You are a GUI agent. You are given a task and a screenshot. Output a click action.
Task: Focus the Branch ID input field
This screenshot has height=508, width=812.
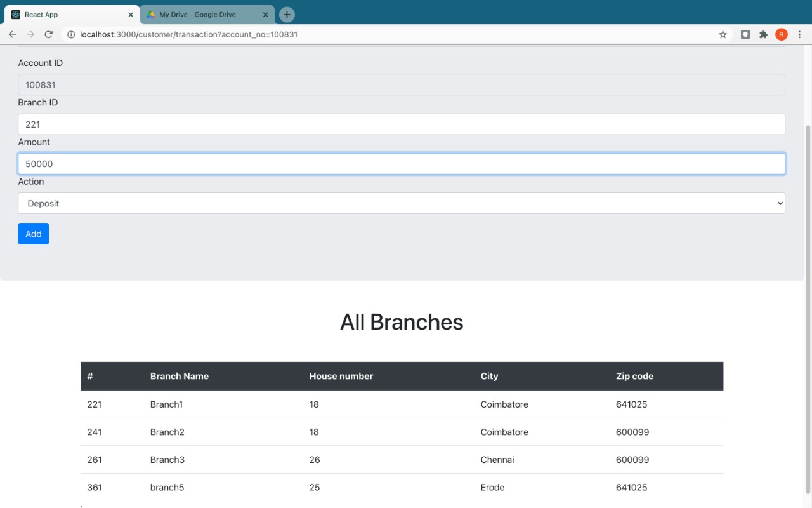(401, 124)
